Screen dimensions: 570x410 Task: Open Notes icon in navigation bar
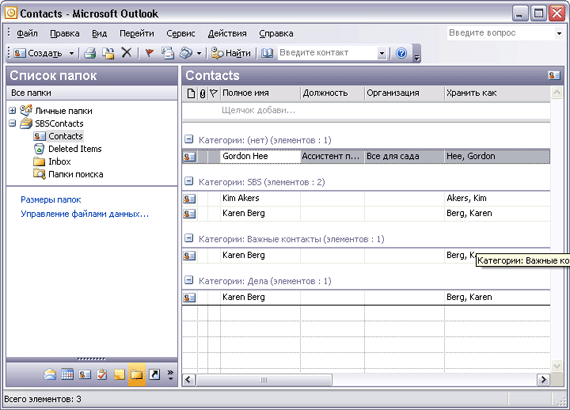(x=119, y=374)
